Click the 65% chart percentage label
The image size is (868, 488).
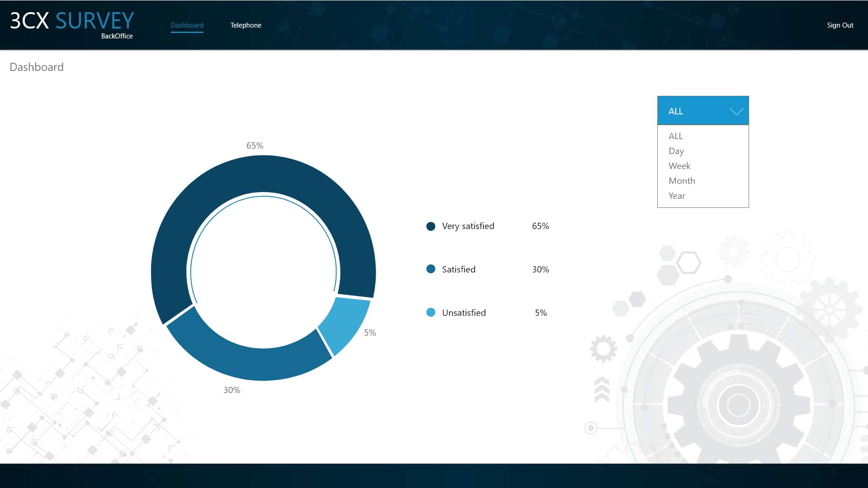[x=255, y=145]
